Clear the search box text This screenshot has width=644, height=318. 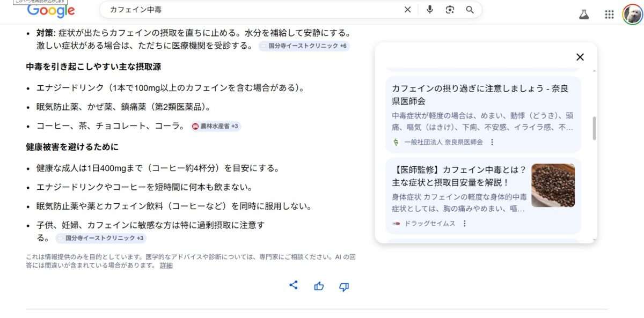[407, 10]
